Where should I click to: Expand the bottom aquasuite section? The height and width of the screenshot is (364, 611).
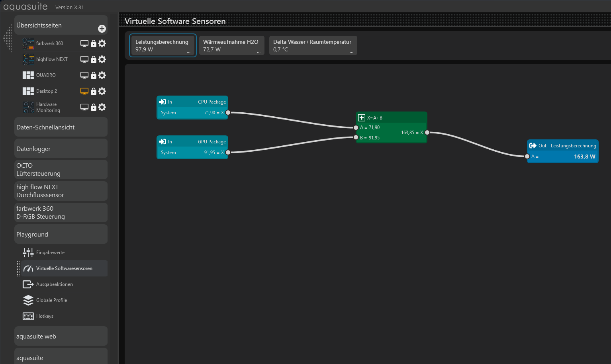[61, 357]
